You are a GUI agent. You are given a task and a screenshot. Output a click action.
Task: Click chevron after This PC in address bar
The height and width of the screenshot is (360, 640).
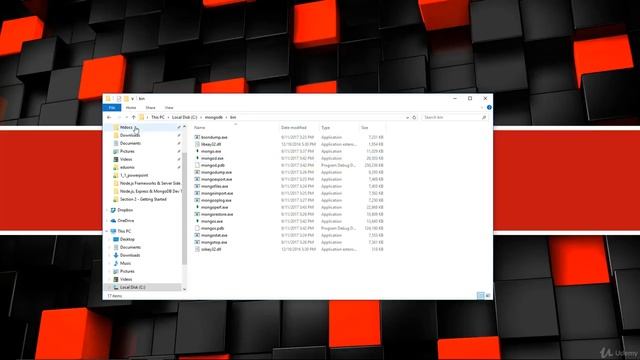point(168,117)
